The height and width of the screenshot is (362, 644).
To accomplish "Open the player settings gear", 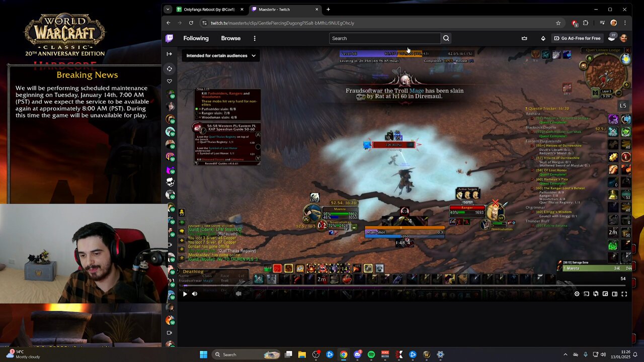I will 577,294.
